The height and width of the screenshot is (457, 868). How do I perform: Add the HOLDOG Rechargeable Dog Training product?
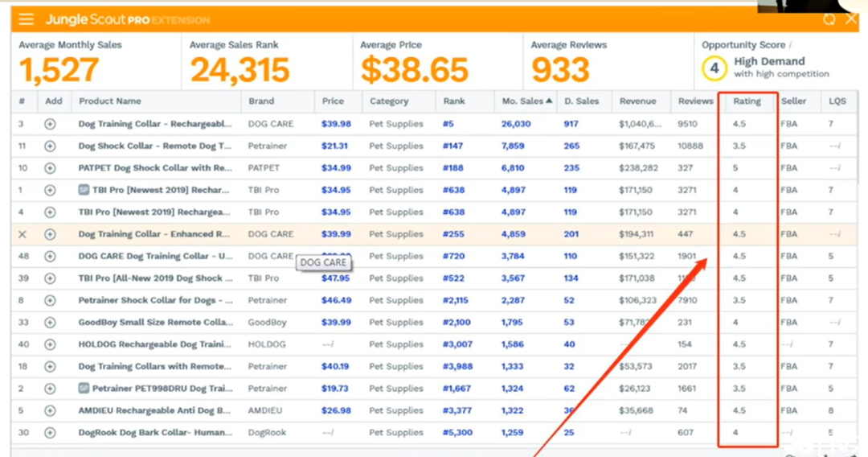click(x=50, y=344)
